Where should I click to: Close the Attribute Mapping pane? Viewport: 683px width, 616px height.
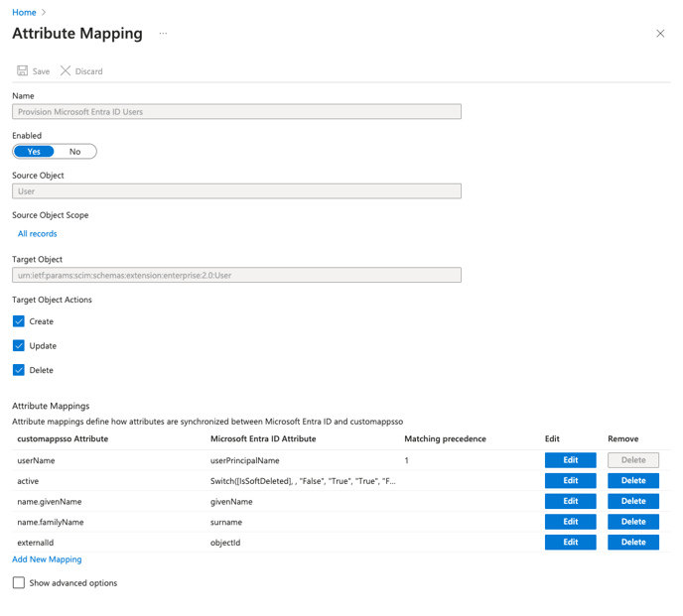tap(660, 34)
